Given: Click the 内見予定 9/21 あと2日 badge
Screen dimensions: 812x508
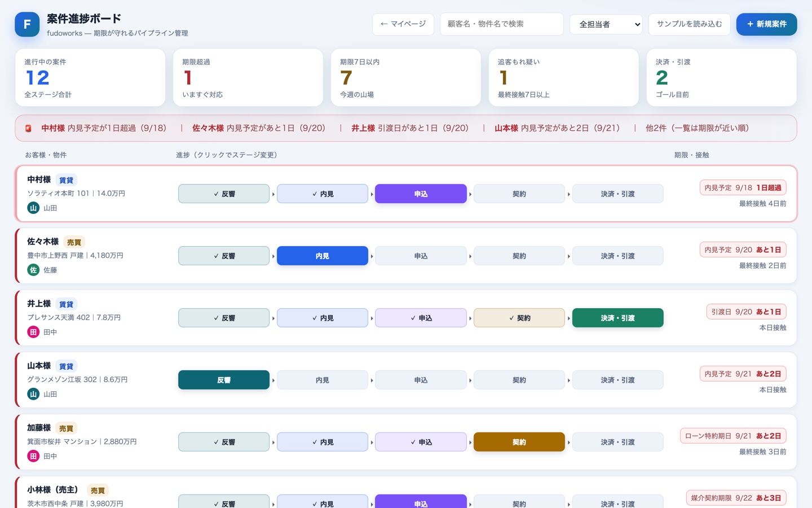Looking at the screenshot, I should (x=743, y=374).
